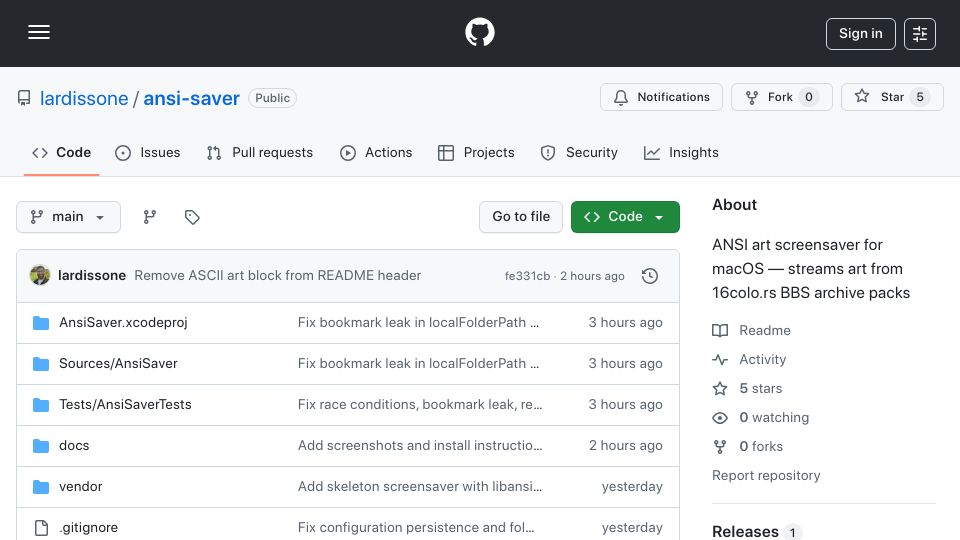This screenshot has height=540, width=960.
Task: Open the Projects tab
Action: pyautogui.click(x=476, y=152)
